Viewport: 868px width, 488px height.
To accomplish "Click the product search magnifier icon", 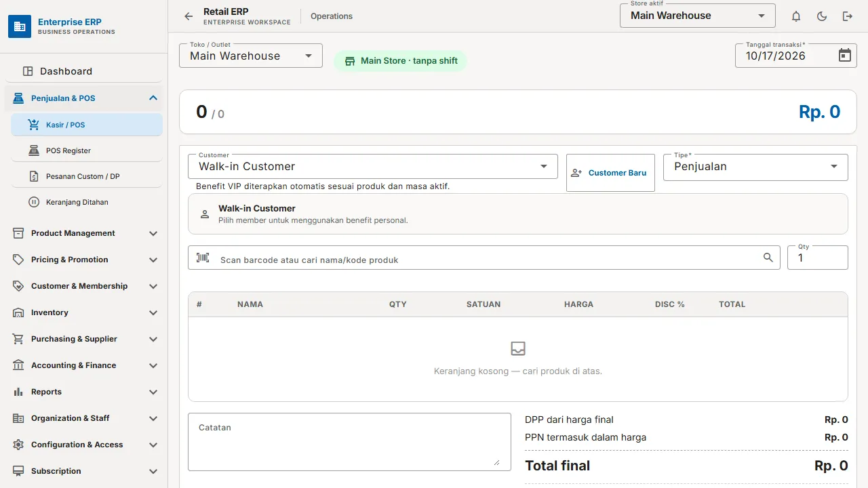I will (768, 258).
